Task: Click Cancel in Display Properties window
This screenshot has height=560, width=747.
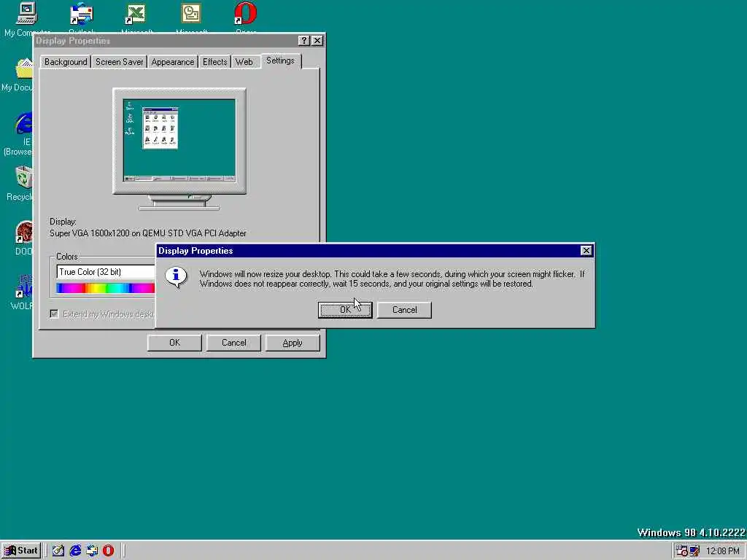Action: click(x=233, y=343)
